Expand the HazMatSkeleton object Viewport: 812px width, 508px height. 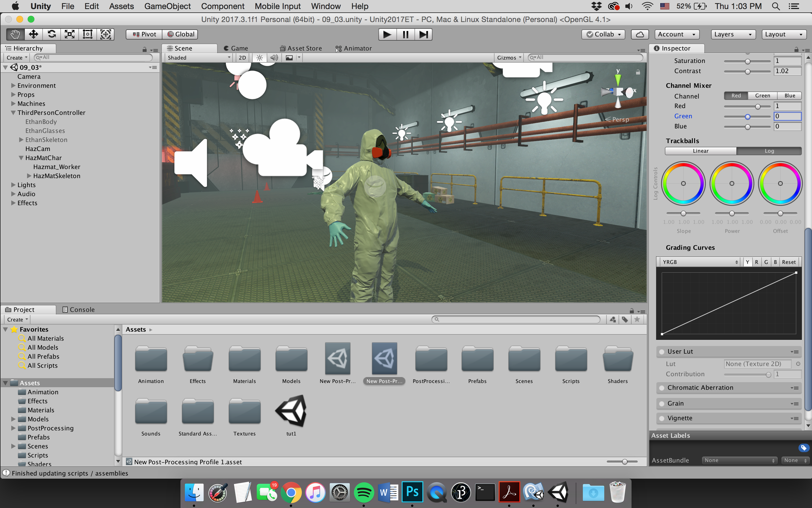click(x=29, y=176)
